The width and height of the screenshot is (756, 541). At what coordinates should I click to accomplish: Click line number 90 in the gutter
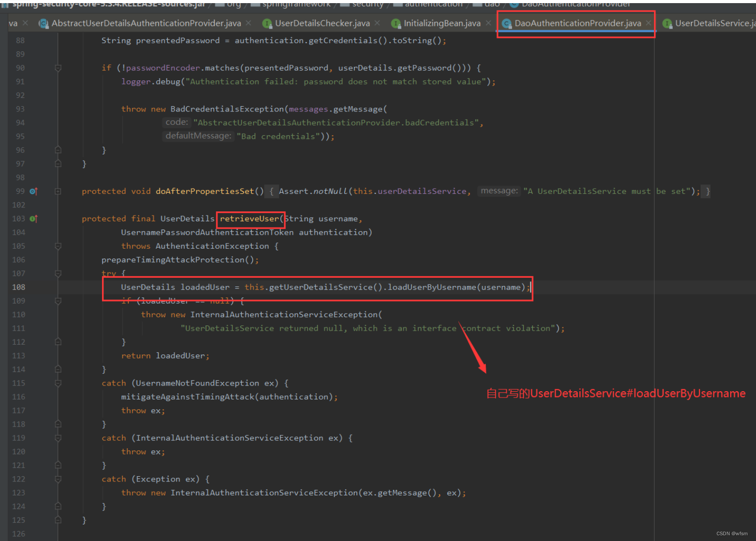pos(20,68)
